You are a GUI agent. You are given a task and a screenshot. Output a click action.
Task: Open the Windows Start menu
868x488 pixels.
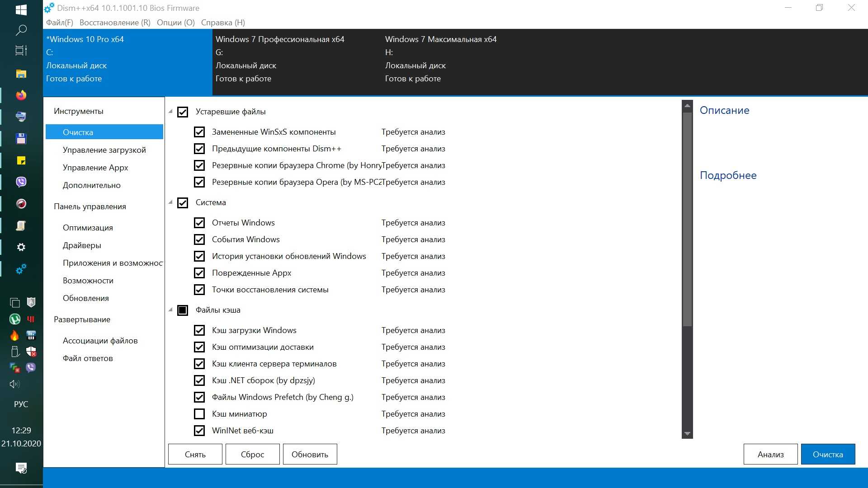point(21,9)
